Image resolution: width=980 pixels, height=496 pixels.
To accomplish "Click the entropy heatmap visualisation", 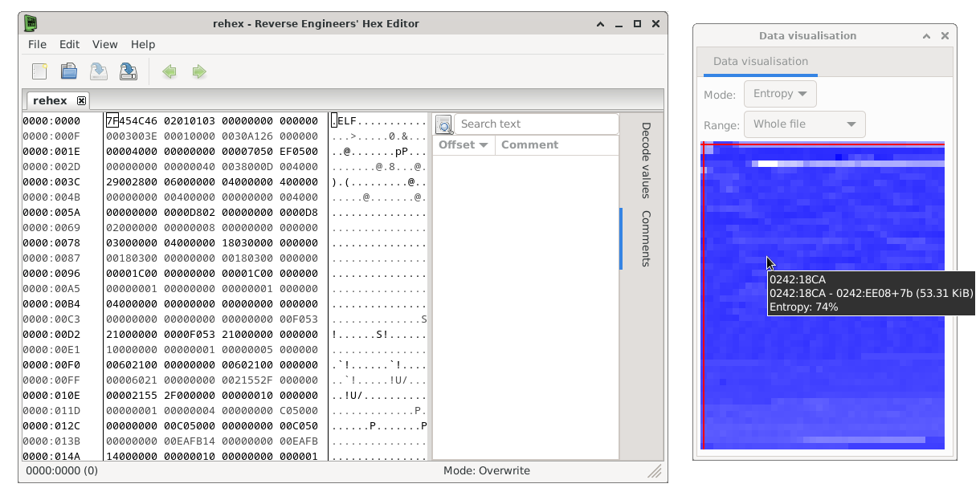I will coord(823,295).
